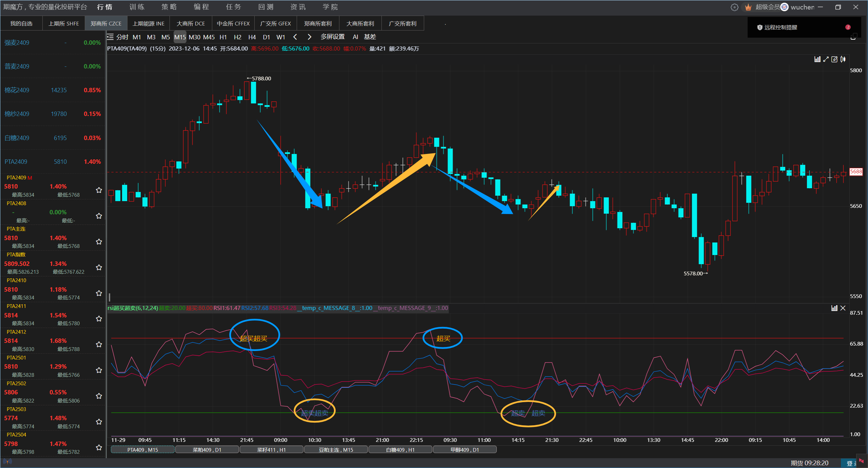Favorite the PTA2504 contract star

click(99, 447)
